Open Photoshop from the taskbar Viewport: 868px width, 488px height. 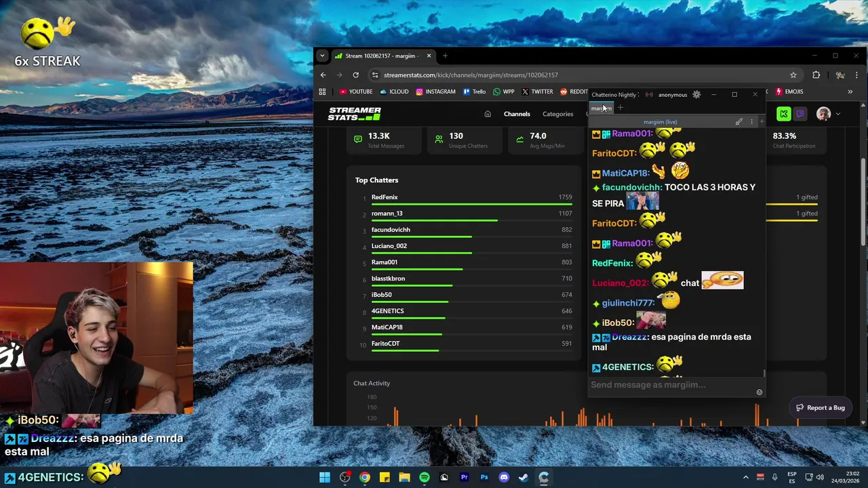[484, 477]
